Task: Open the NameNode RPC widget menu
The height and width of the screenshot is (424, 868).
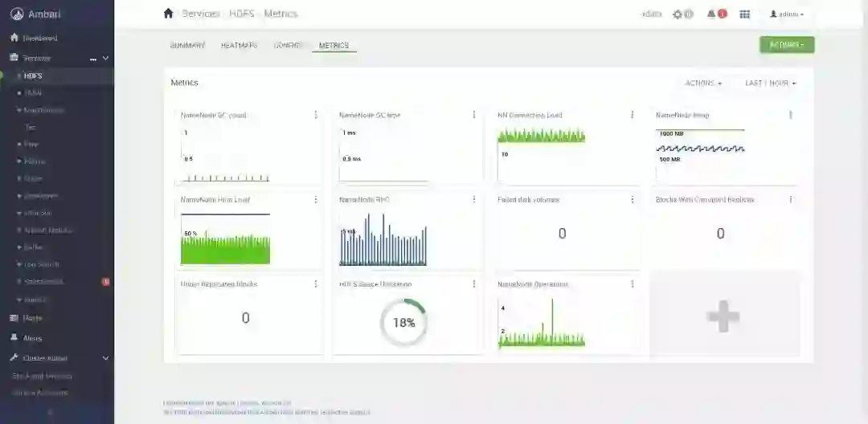Action: (x=474, y=200)
